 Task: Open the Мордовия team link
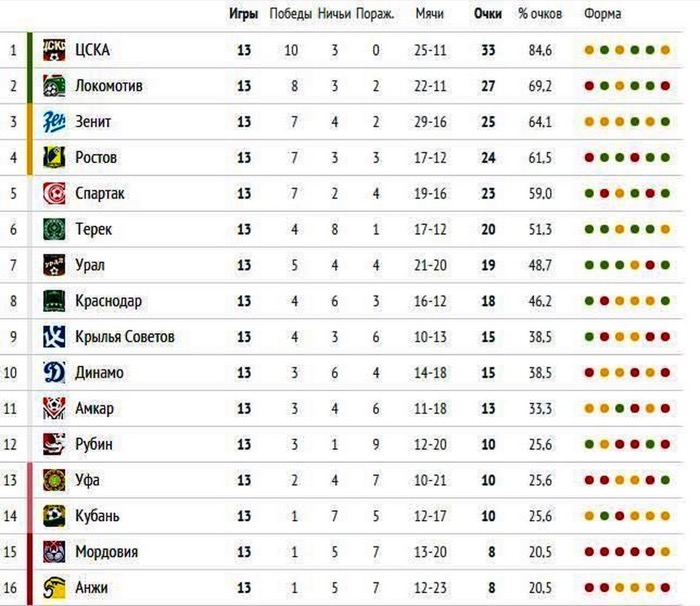pyautogui.click(x=107, y=552)
